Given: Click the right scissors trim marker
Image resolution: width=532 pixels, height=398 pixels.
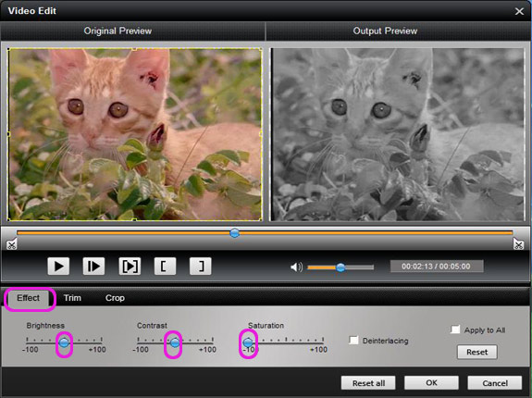Looking at the screenshot, I should 518,244.
